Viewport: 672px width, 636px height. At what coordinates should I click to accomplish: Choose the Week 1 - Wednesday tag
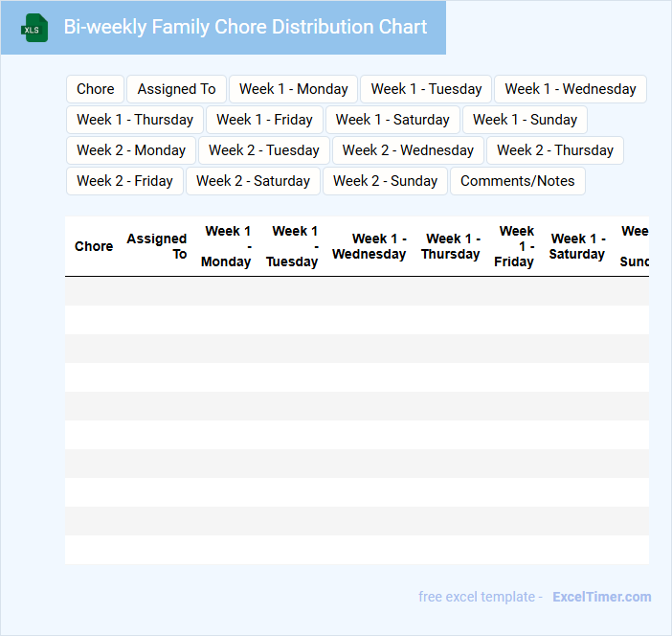coord(571,89)
